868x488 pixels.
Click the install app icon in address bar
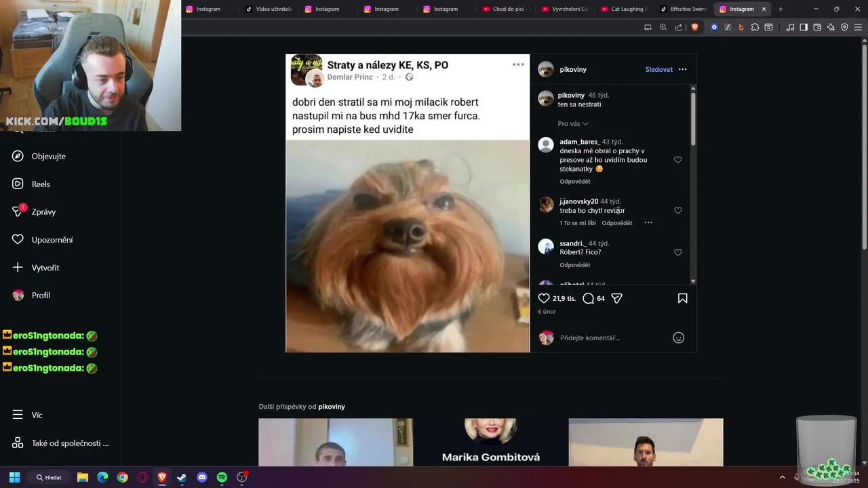(x=648, y=27)
